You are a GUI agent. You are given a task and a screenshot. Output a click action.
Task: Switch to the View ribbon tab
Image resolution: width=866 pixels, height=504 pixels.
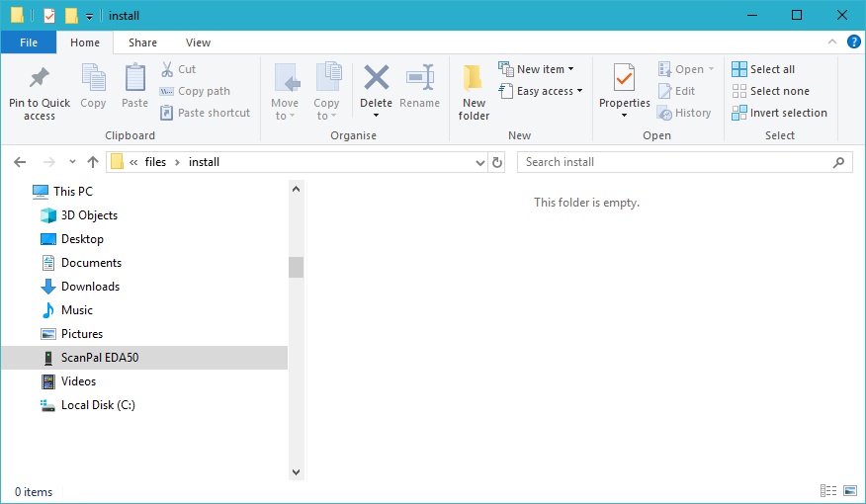coord(198,42)
